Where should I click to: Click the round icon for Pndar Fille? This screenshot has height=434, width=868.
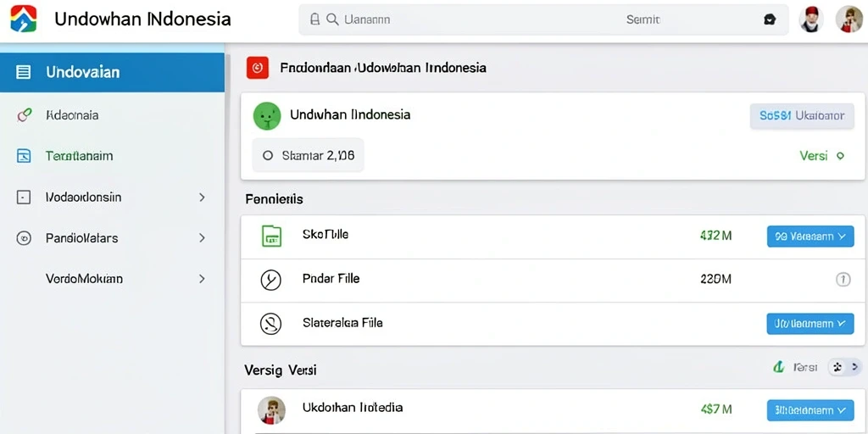pos(270,280)
